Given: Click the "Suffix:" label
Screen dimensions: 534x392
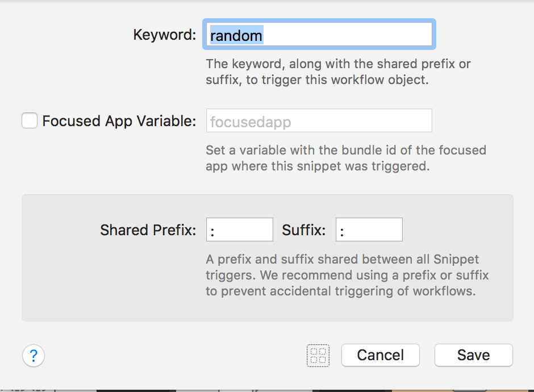Looking at the screenshot, I should tap(304, 230).
